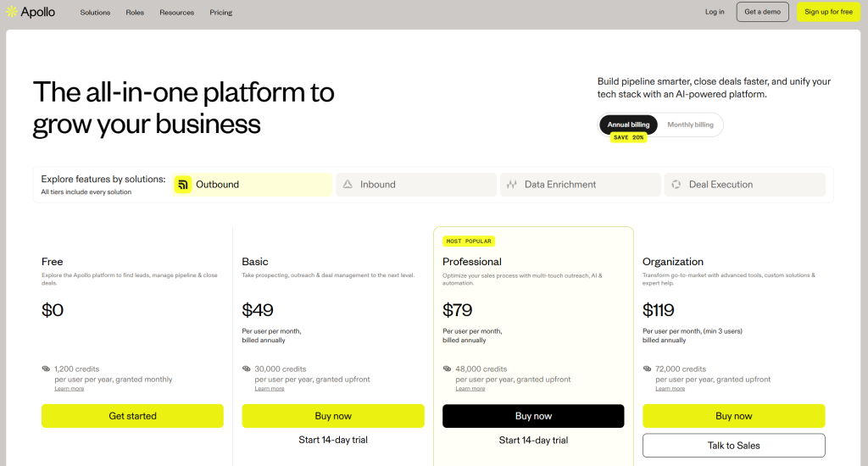Switch to Monthly billing

pyautogui.click(x=690, y=125)
